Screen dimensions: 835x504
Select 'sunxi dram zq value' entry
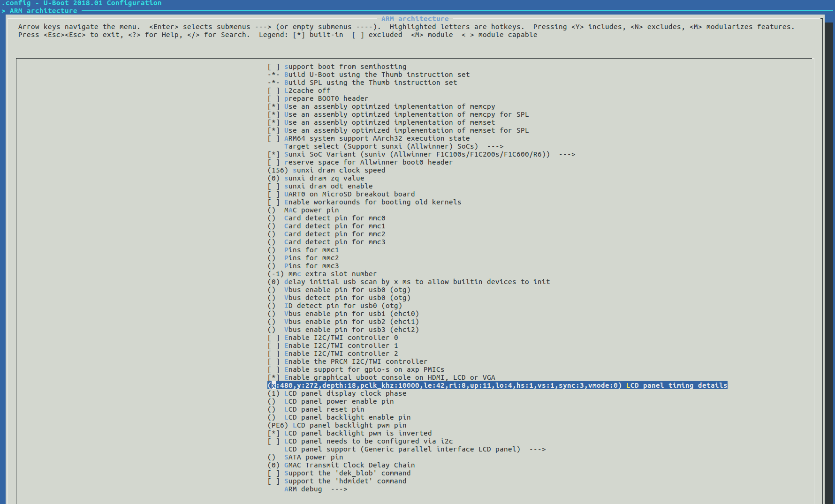316,178
